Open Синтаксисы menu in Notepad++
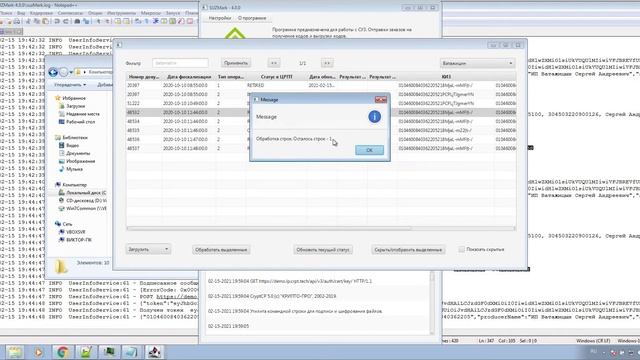Viewport: 640px width, 360px height. tap(70, 13)
